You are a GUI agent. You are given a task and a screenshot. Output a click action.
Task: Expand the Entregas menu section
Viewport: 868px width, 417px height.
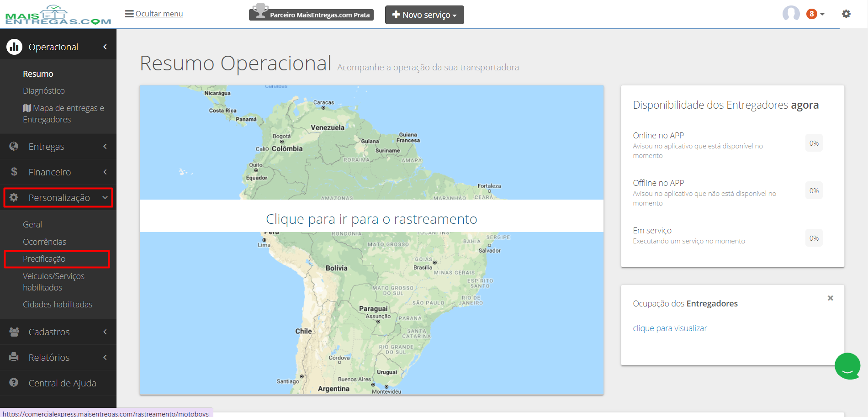58,146
